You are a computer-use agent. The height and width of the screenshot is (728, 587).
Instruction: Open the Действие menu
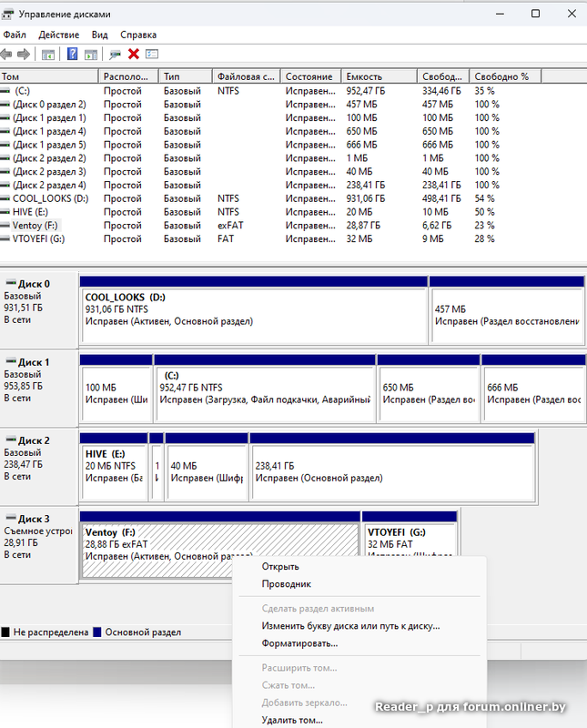tap(58, 35)
